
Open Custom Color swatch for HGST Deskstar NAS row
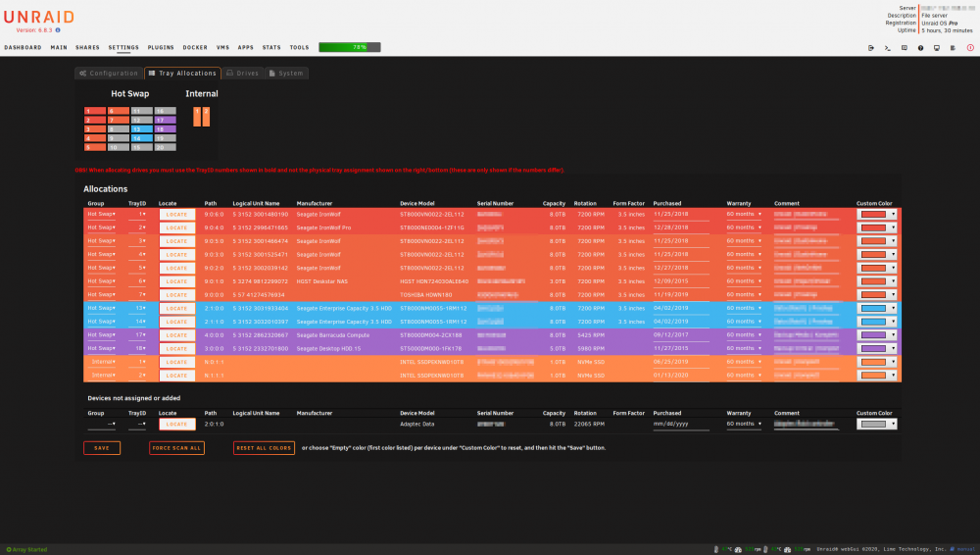[x=877, y=281]
